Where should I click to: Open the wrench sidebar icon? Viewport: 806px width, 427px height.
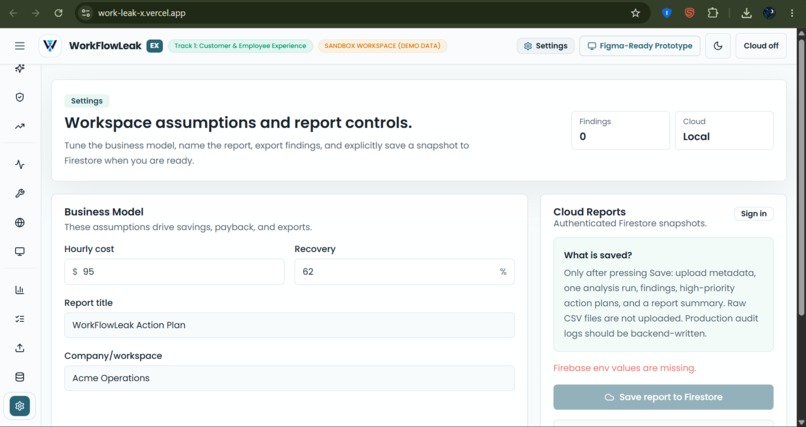[x=20, y=193]
